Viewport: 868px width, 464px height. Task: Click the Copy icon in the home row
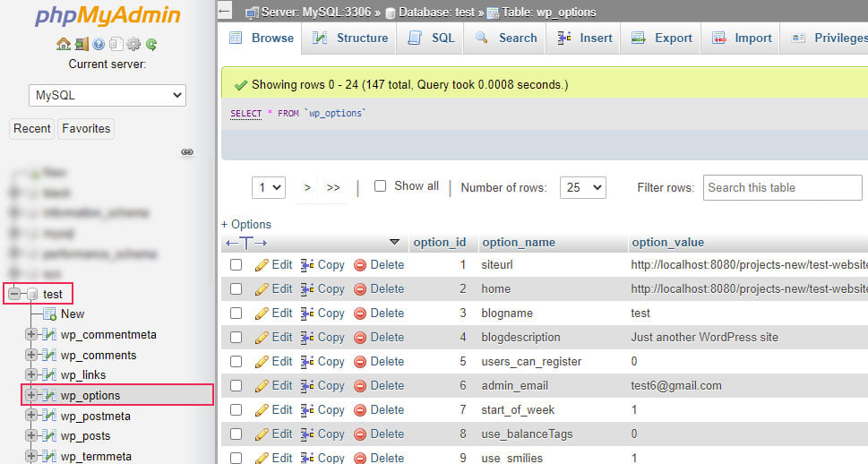(307, 289)
